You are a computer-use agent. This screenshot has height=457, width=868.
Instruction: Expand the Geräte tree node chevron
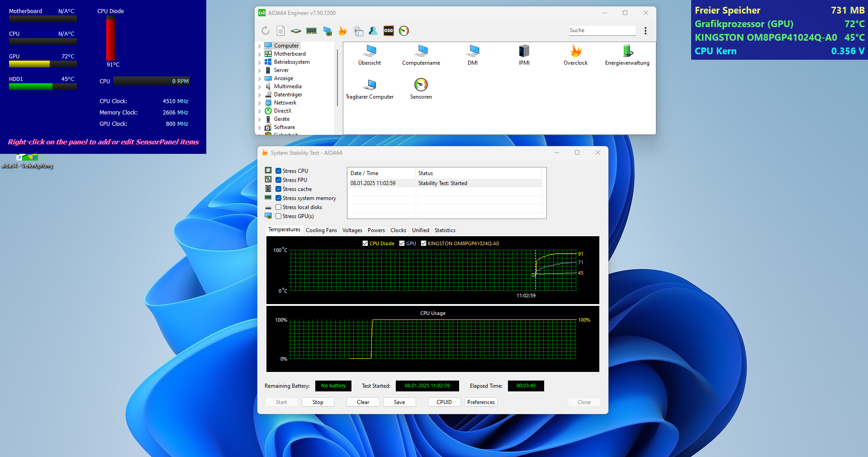[260, 119]
